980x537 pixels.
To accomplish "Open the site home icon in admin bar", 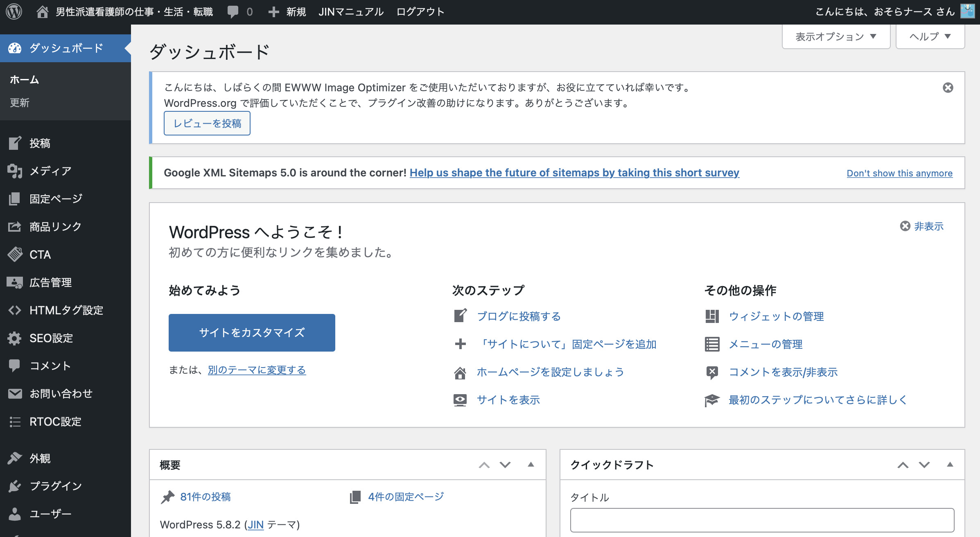I will click(43, 12).
